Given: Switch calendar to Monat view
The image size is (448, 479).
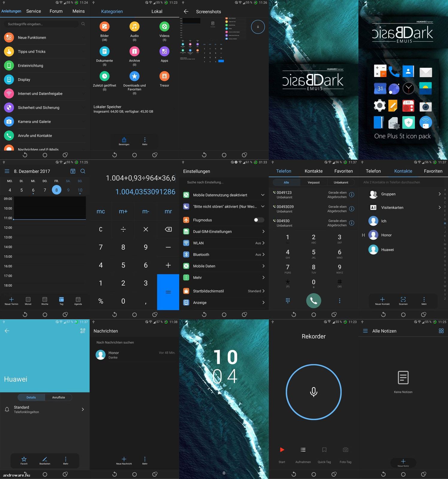Looking at the screenshot, I should click(x=28, y=301).
